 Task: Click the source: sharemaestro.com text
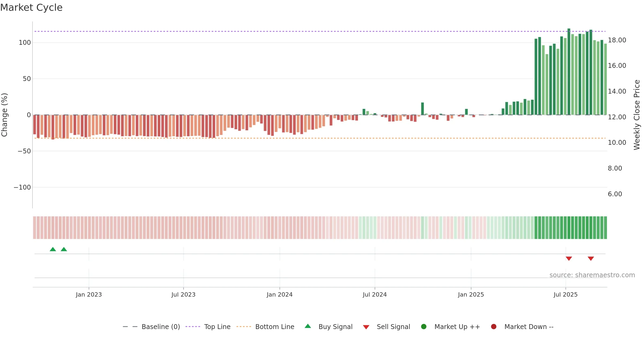tap(592, 275)
